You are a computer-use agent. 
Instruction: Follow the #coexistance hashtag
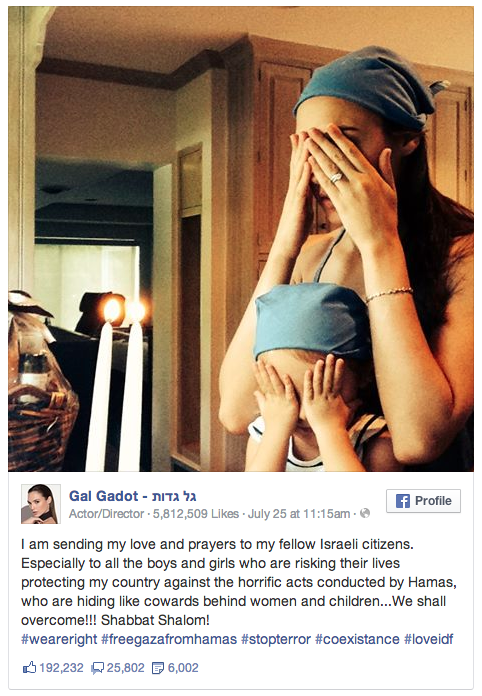pyautogui.click(x=357, y=639)
